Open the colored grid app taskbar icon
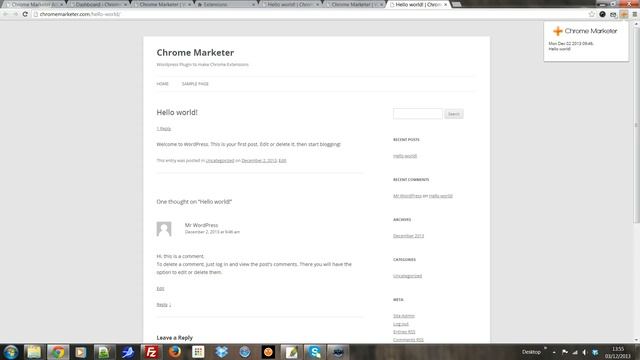The height and width of the screenshot is (360, 640). tap(198, 352)
